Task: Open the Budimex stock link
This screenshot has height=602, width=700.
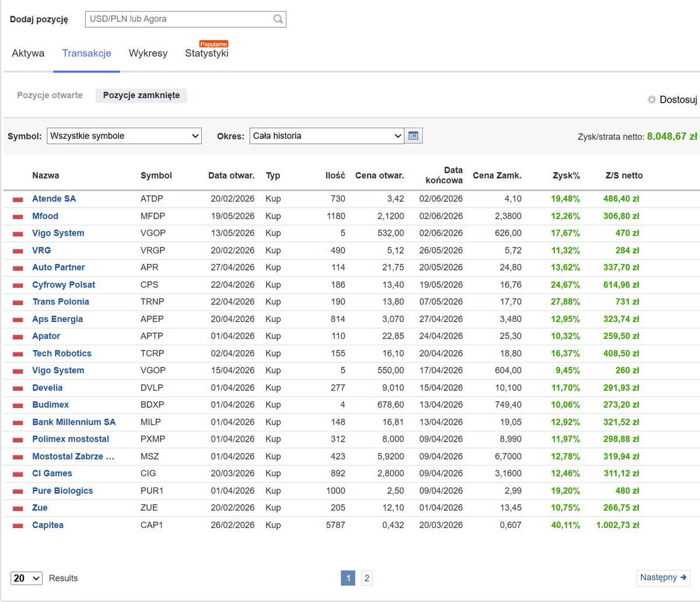Action: (50, 405)
